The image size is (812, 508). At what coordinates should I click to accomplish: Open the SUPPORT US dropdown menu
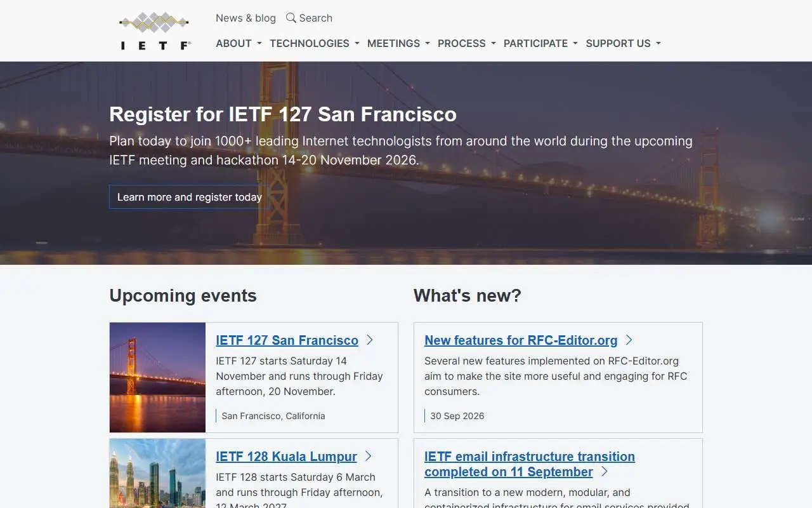pyautogui.click(x=623, y=43)
